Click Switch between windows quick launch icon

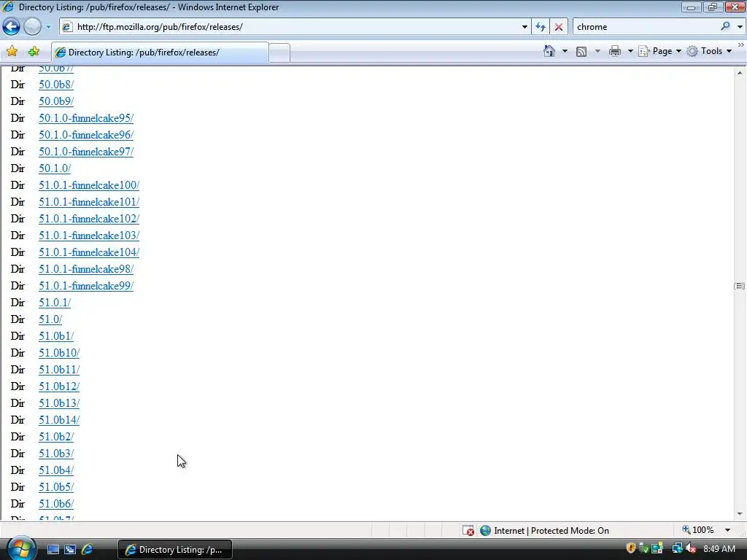[70, 550]
